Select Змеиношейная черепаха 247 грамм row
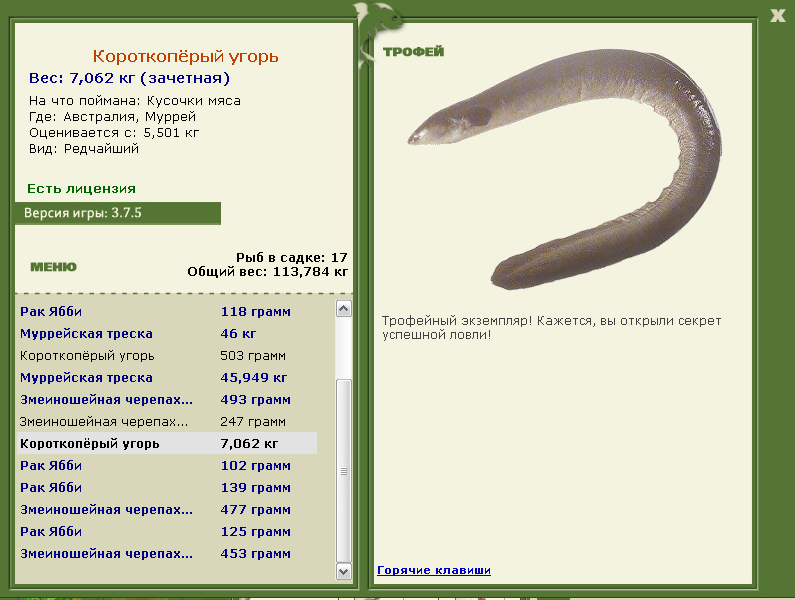This screenshot has width=795, height=600. 167,421
